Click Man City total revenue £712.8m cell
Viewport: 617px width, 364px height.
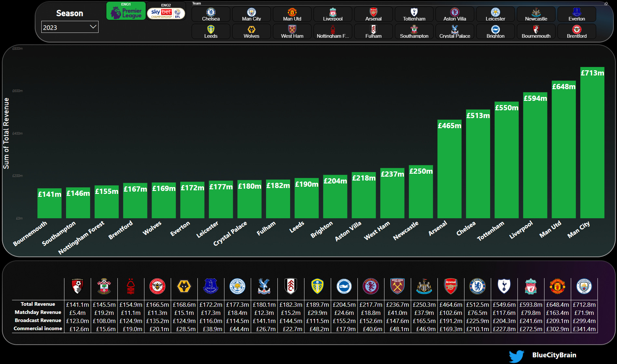(584, 304)
